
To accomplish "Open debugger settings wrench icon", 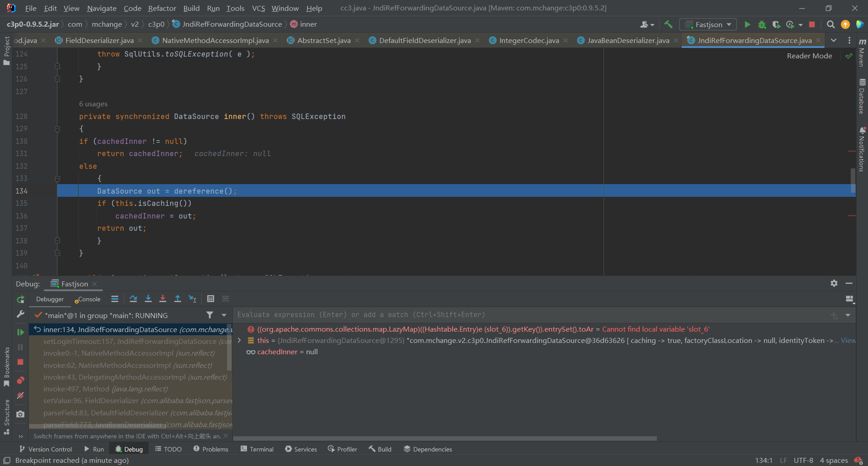I will [20, 314].
